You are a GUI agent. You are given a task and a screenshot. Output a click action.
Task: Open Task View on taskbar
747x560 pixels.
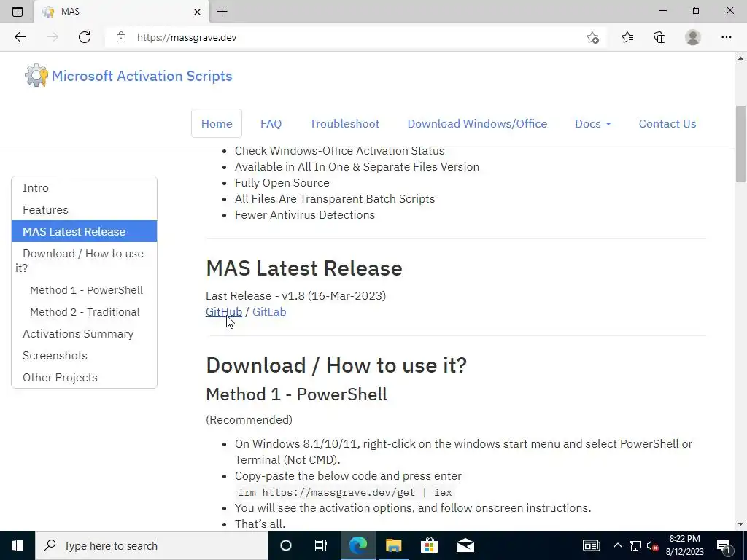[321, 545]
